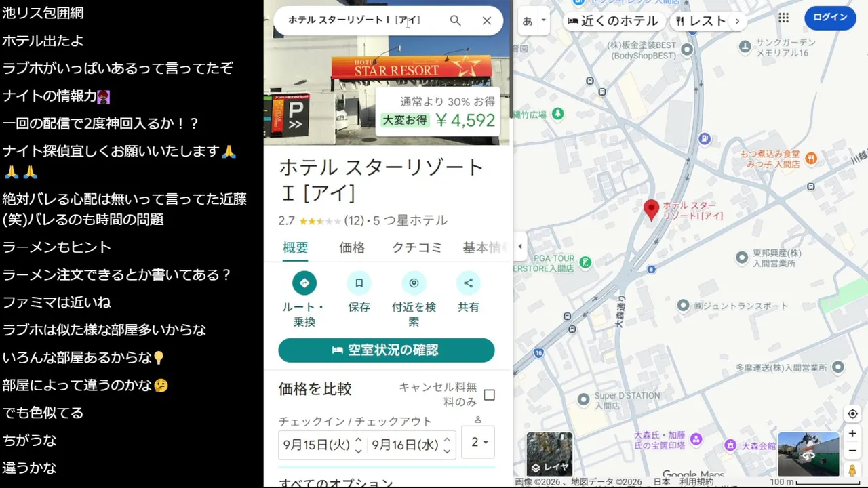Open the 基本情報 tab
The height and width of the screenshot is (488, 868).
486,248
